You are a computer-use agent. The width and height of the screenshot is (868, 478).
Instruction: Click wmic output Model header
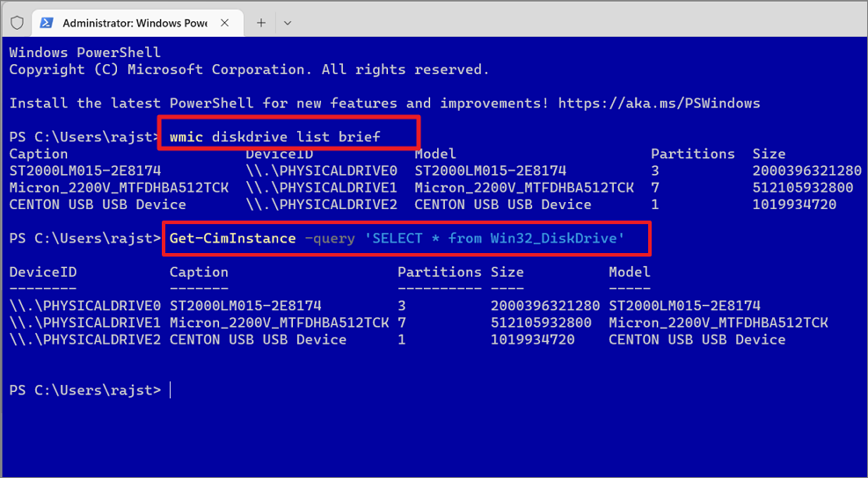tap(435, 154)
